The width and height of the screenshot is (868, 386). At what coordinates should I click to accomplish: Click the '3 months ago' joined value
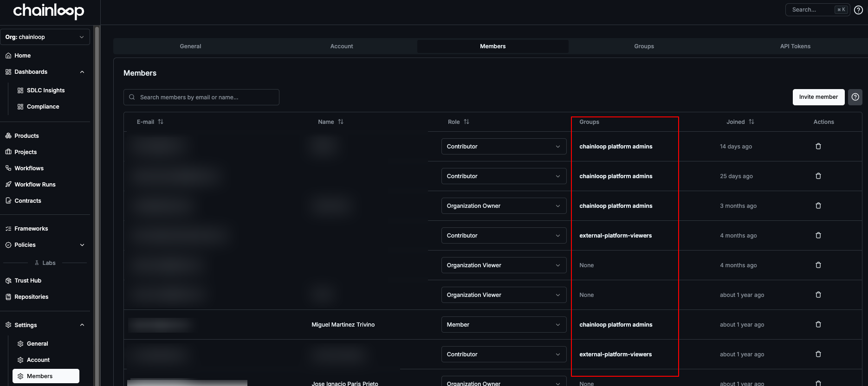738,206
